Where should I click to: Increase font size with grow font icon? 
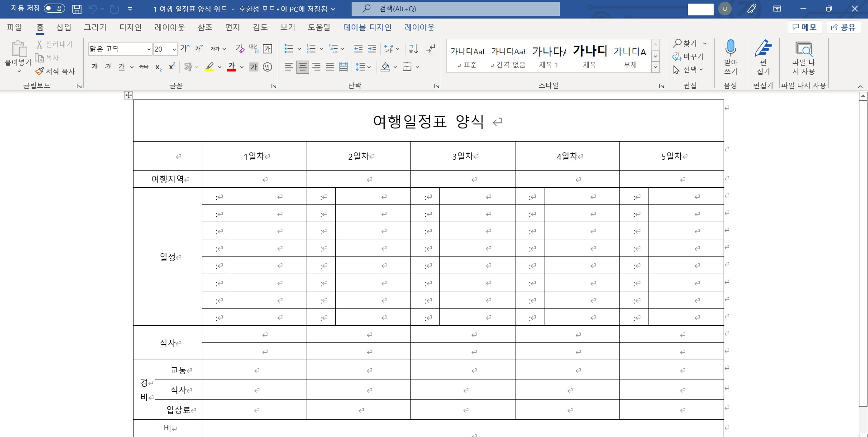coord(185,48)
